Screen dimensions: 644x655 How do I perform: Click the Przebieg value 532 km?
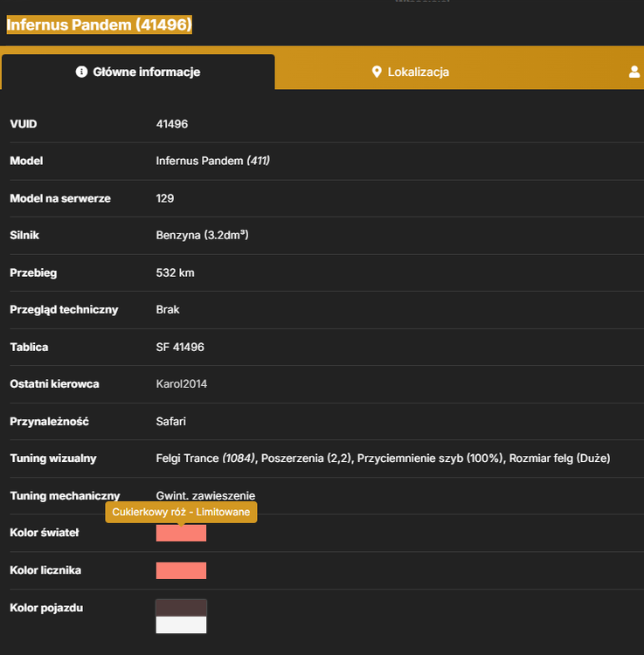(x=175, y=272)
